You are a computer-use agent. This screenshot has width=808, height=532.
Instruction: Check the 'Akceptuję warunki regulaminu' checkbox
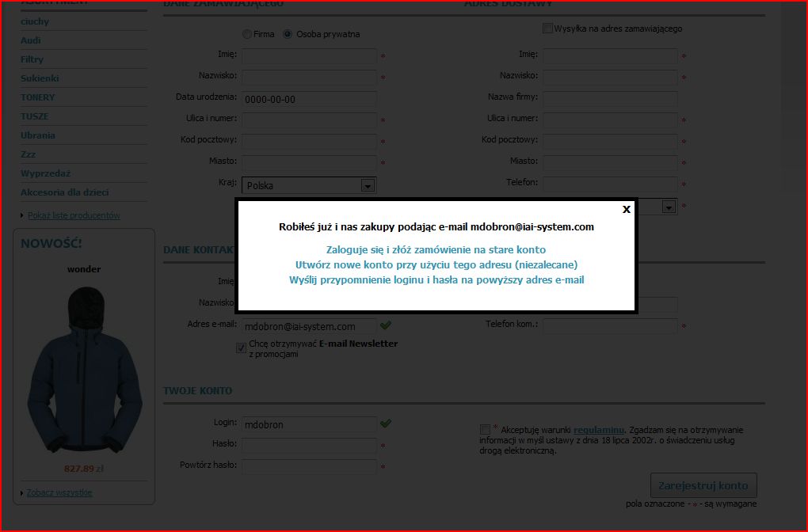485,430
